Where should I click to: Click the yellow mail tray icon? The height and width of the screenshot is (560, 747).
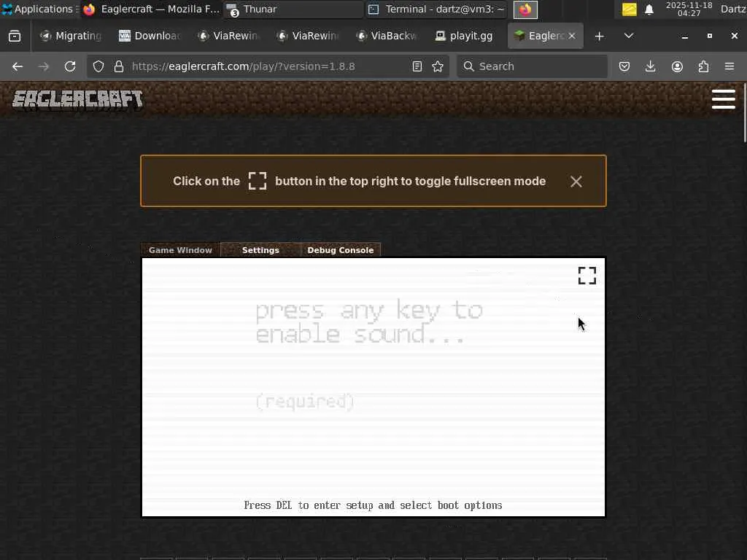tap(630, 9)
